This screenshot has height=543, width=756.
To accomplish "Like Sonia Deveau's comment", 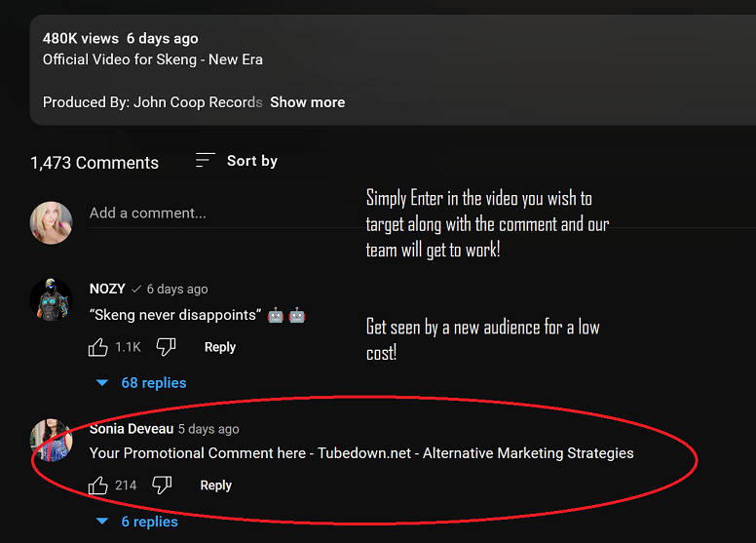I will pyautogui.click(x=98, y=485).
